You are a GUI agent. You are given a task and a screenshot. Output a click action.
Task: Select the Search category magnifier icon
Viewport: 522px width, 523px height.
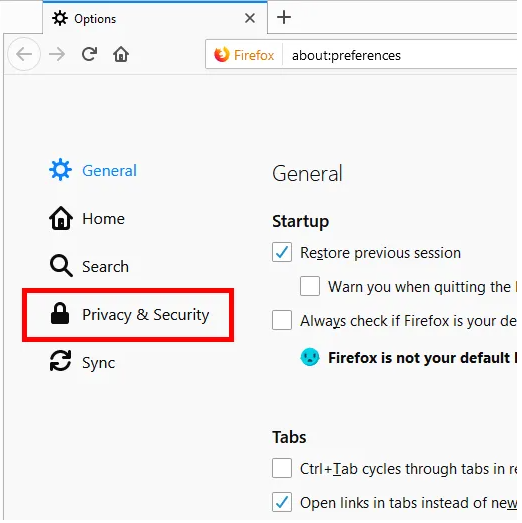coord(61,266)
